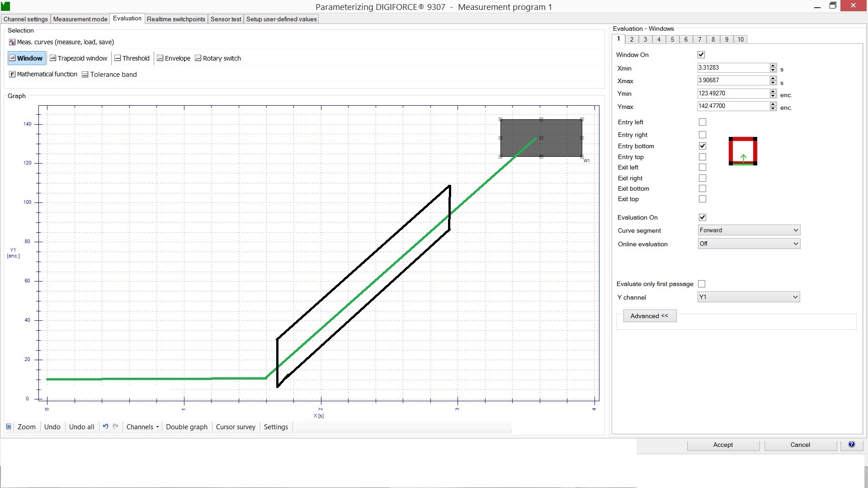Open the Curve segment dropdown
Viewport: 868px width, 488px height.
749,230
